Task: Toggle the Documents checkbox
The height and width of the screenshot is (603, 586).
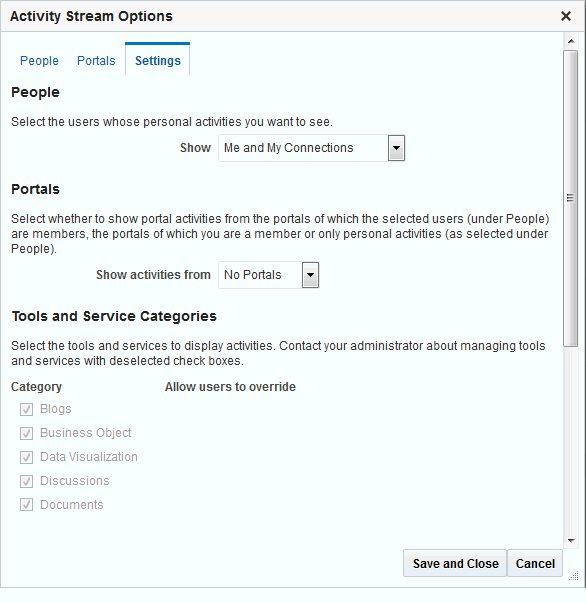Action: [x=26, y=505]
